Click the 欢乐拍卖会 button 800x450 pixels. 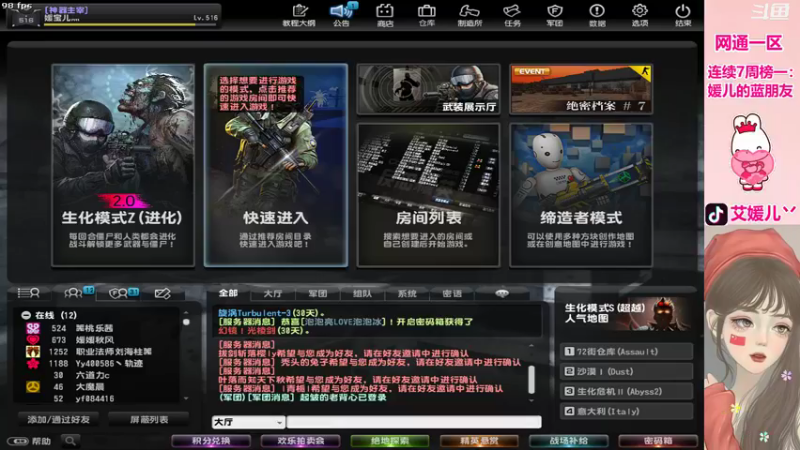[301, 441]
